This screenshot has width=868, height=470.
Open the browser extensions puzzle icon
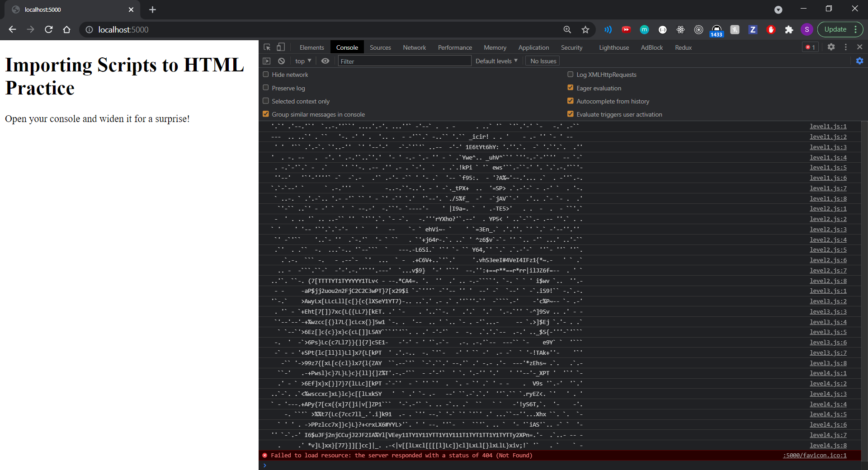pos(789,30)
